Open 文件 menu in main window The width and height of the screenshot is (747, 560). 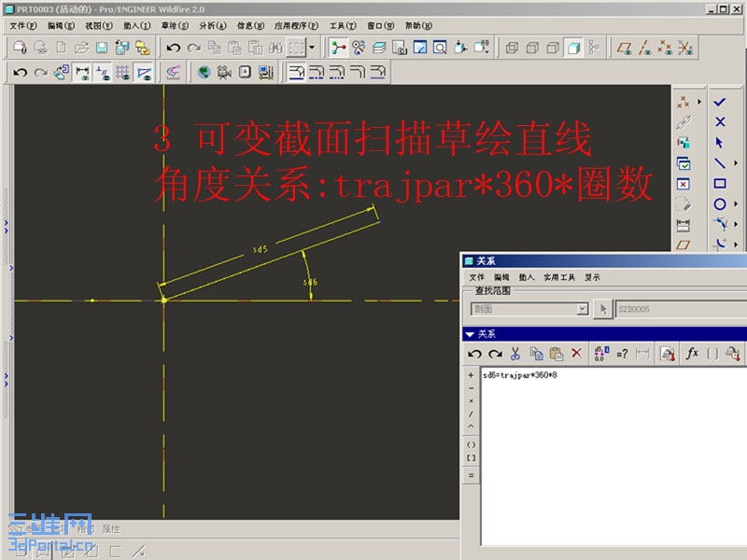tap(22, 26)
